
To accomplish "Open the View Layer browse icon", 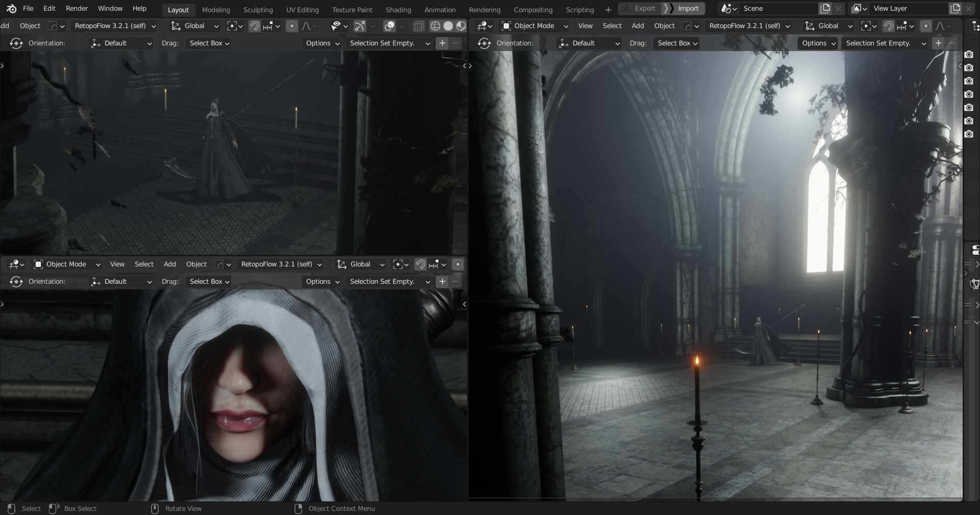I will [859, 9].
